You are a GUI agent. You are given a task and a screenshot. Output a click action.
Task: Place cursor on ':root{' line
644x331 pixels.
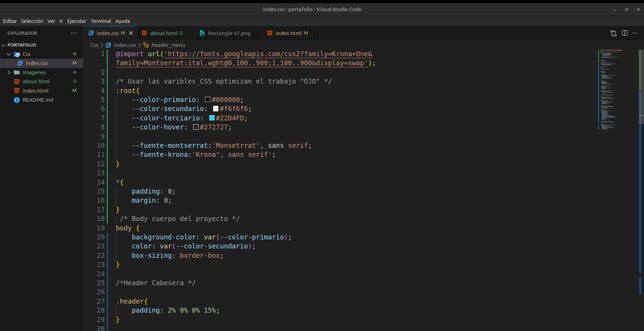click(128, 91)
